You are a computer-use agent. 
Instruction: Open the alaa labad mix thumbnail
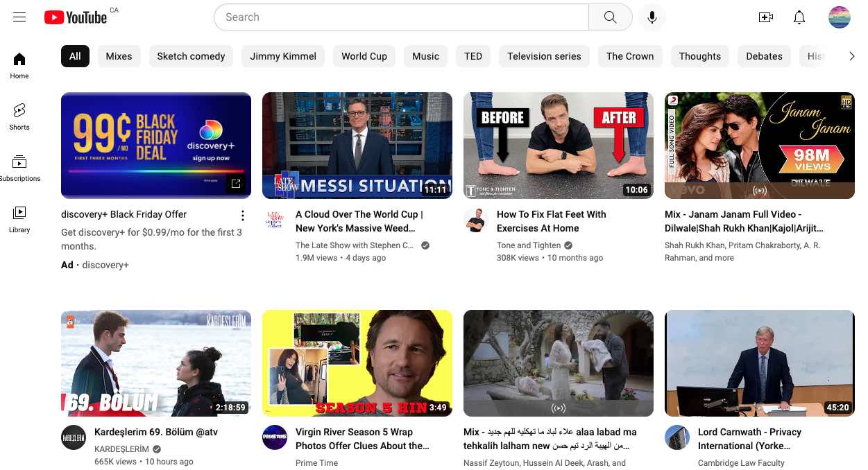(x=559, y=363)
